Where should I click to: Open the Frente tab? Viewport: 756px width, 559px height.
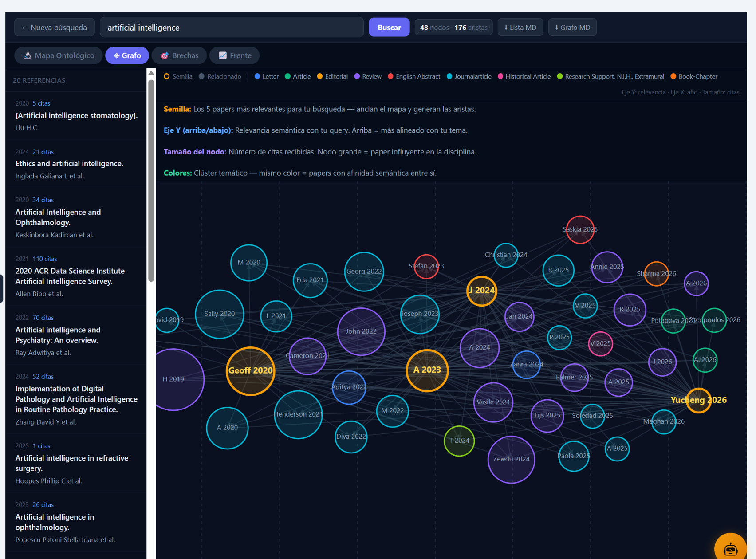pyautogui.click(x=235, y=55)
